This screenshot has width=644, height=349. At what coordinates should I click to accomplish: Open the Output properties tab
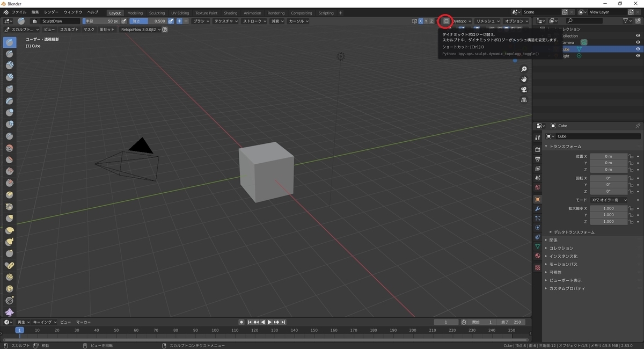[537, 159]
